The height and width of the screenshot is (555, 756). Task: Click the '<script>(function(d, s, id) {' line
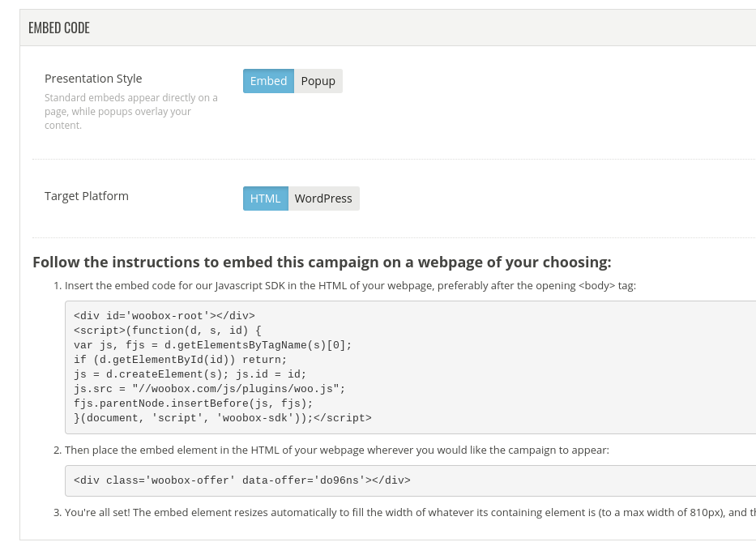tap(167, 331)
